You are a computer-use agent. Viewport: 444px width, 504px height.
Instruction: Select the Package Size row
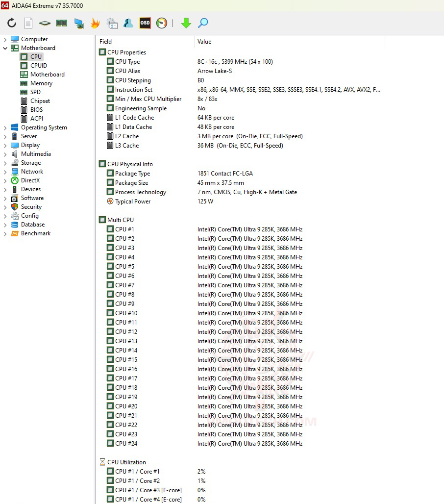click(x=240, y=182)
